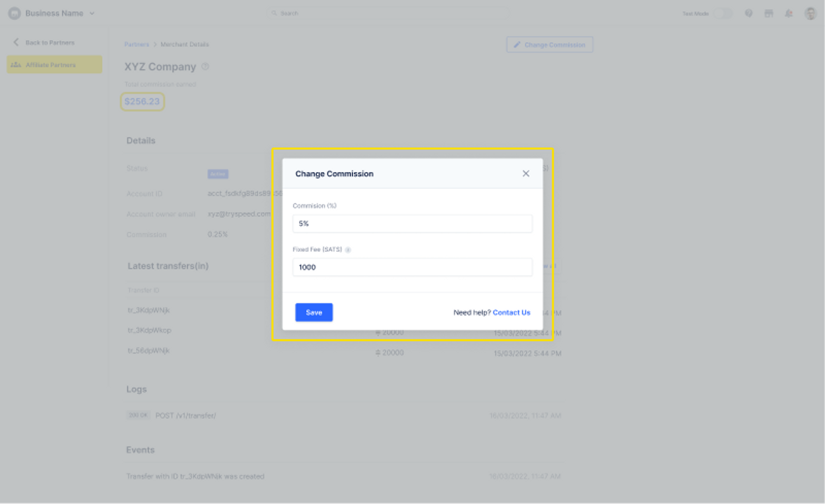Viewport: 825px width, 504px height.
Task: Click the Change Commission button at top
Action: pos(549,45)
